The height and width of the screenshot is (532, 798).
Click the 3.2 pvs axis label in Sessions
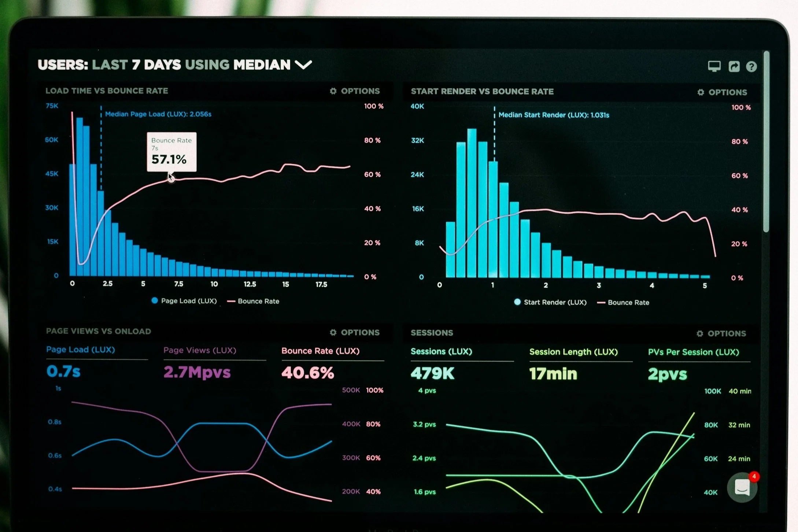tap(425, 424)
